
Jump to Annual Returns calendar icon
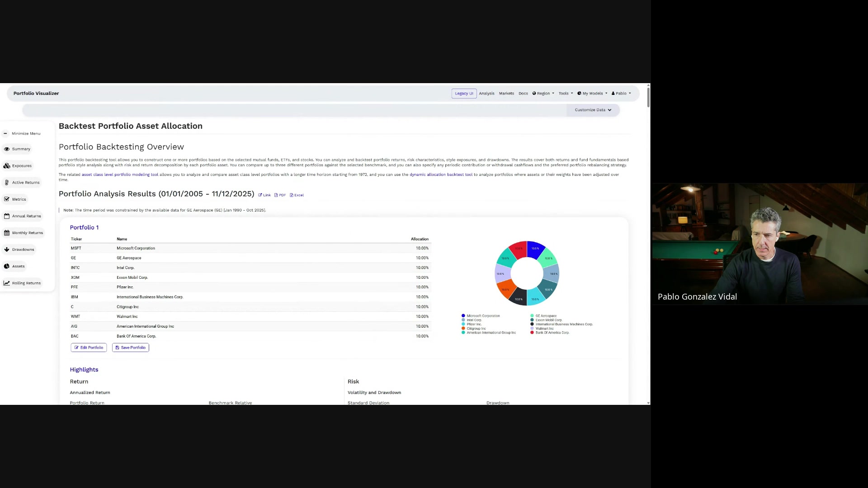click(7, 216)
